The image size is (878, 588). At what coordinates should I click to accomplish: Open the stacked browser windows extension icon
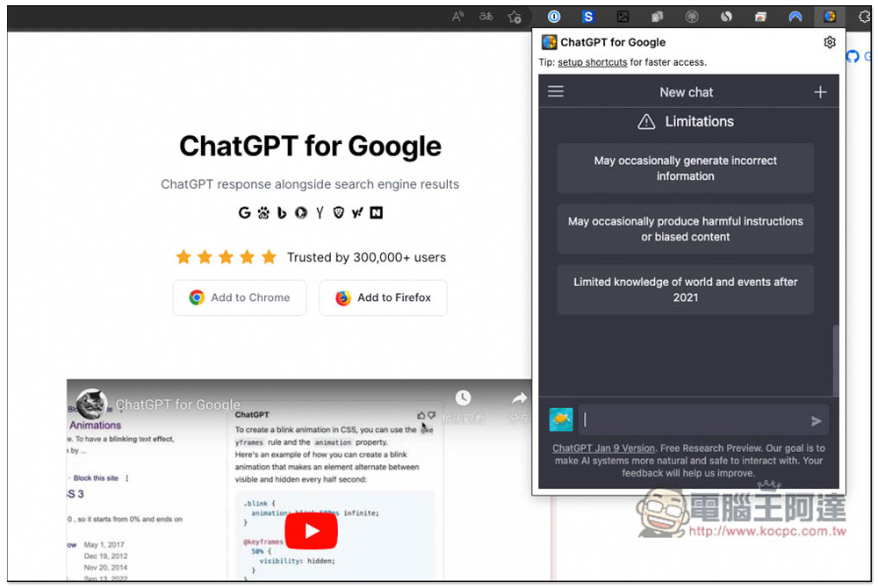(x=760, y=17)
